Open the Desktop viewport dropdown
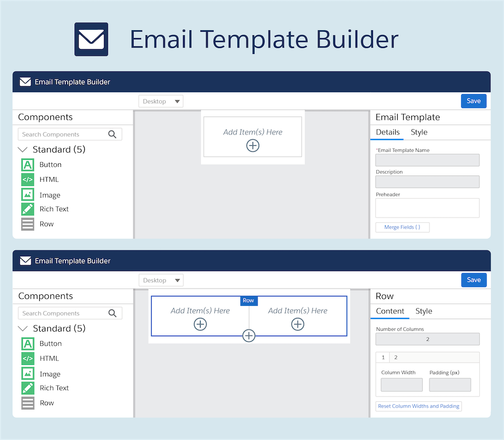Image resolution: width=504 pixels, height=440 pixels. pos(160,101)
